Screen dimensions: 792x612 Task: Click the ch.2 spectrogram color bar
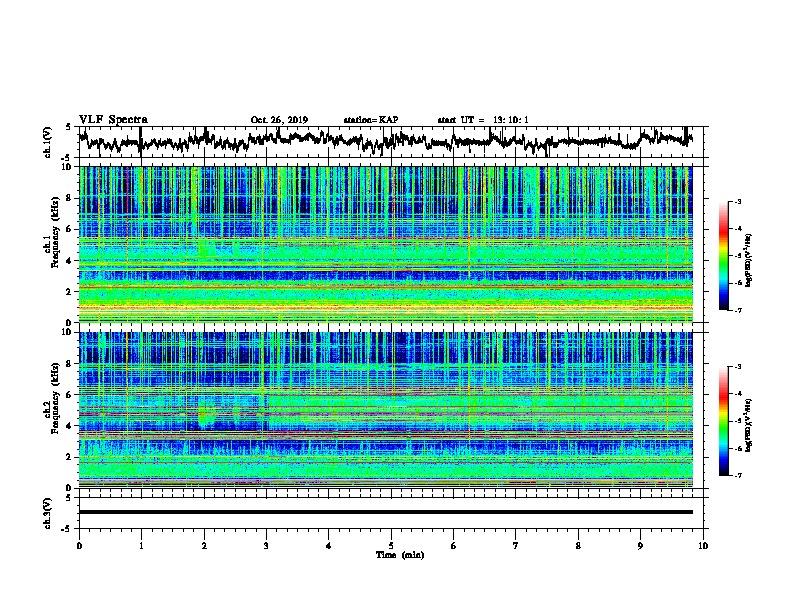click(x=724, y=421)
